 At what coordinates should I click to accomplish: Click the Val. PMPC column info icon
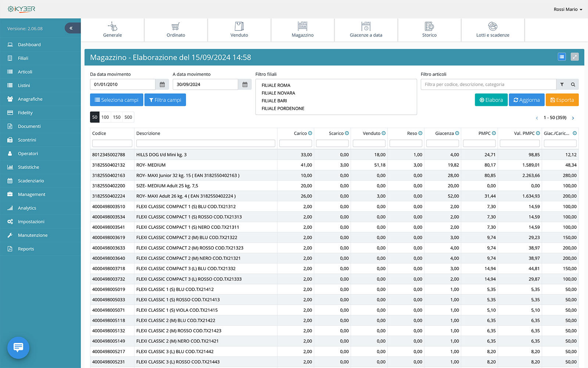pos(538,133)
